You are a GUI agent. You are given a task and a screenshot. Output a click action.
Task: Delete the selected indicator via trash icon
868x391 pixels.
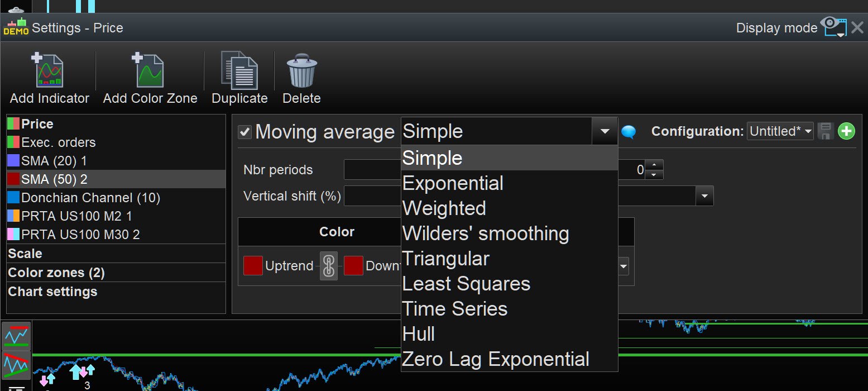(301, 70)
